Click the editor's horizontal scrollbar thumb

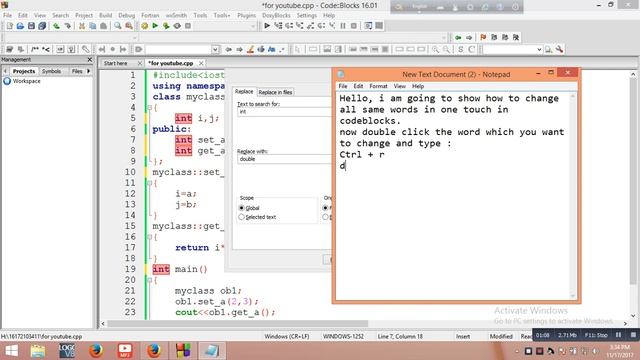[x=238, y=323]
